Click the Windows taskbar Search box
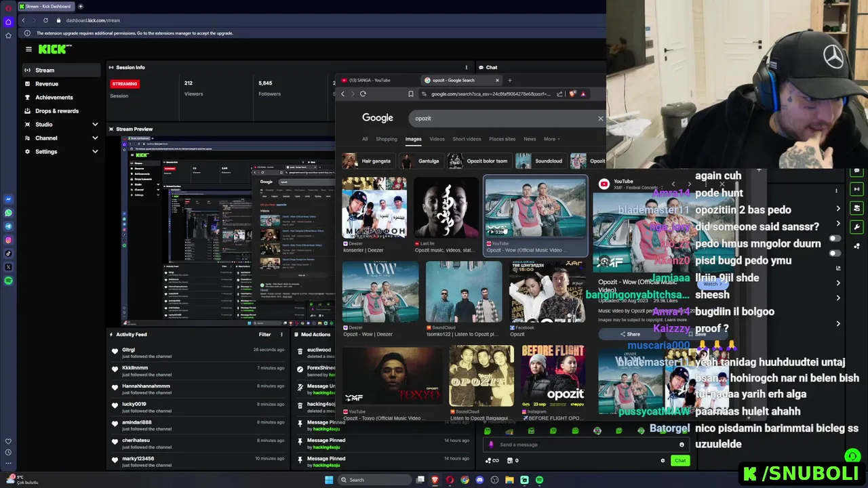This screenshot has width=868, height=488. click(376, 480)
